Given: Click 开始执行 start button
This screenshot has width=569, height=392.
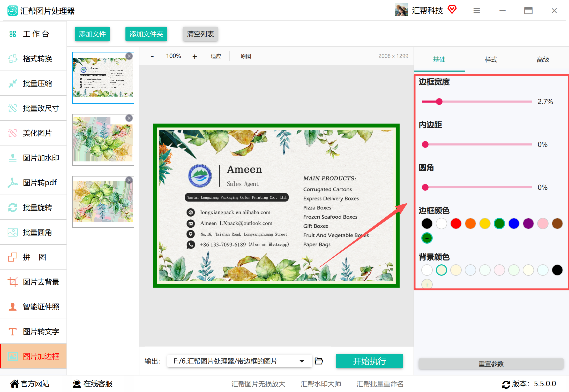Looking at the screenshot, I should (x=369, y=361).
